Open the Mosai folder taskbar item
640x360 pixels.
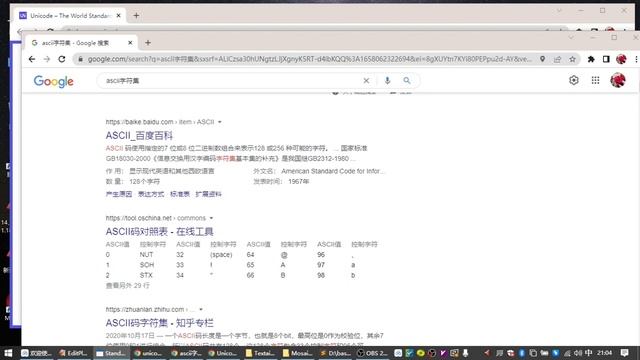click(x=298, y=353)
